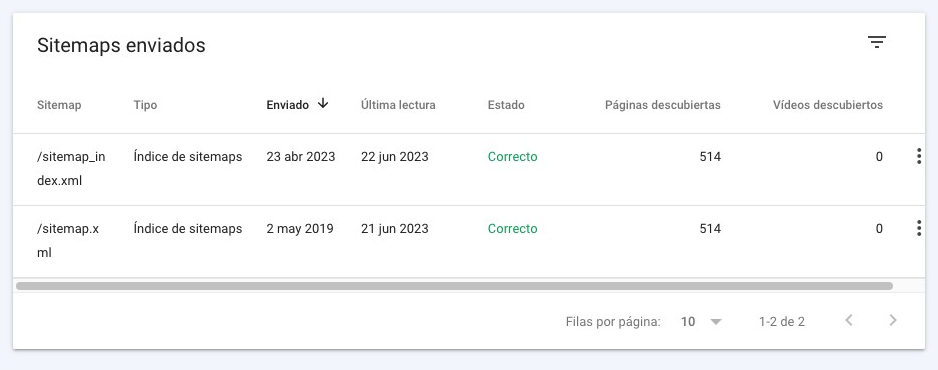Click Correcto status of sitemap_index.xml
This screenshot has height=370, width=938.
pos(513,157)
